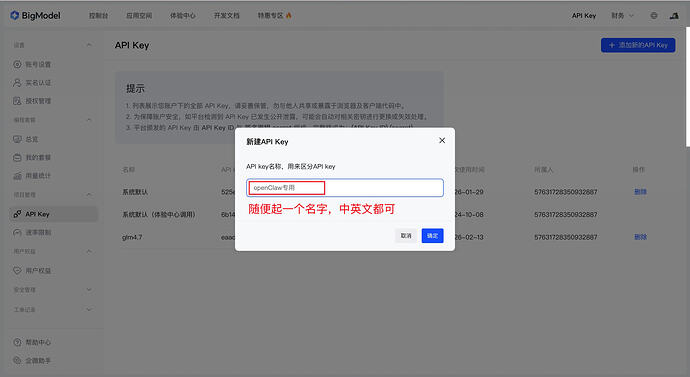Click the globe language icon in header
The width and height of the screenshot is (690, 377).
(654, 15)
